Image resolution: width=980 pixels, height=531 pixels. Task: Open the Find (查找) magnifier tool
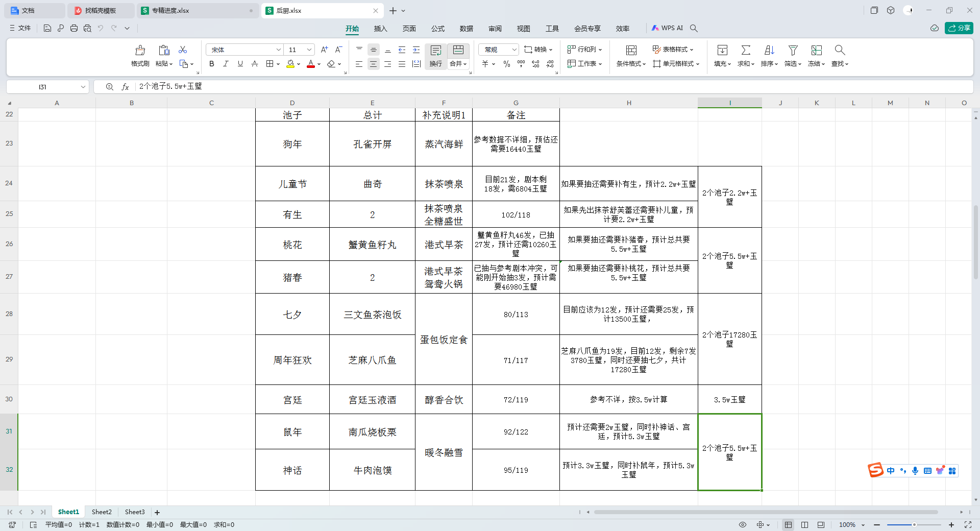[840, 51]
